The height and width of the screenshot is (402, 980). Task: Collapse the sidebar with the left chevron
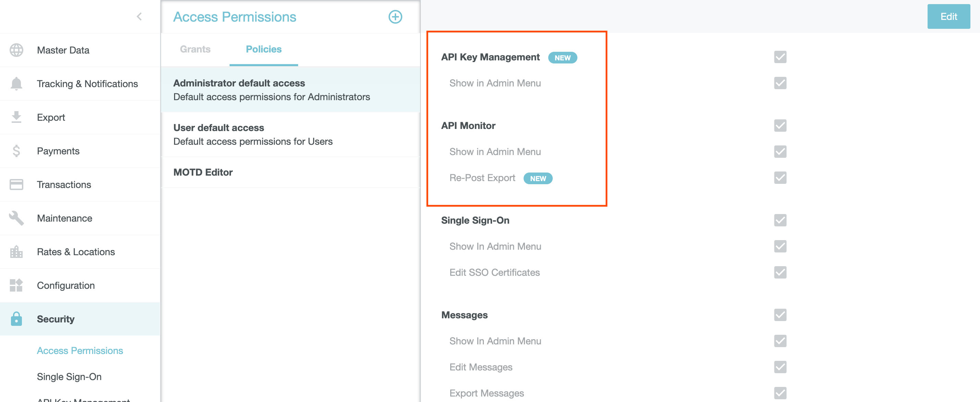click(139, 16)
